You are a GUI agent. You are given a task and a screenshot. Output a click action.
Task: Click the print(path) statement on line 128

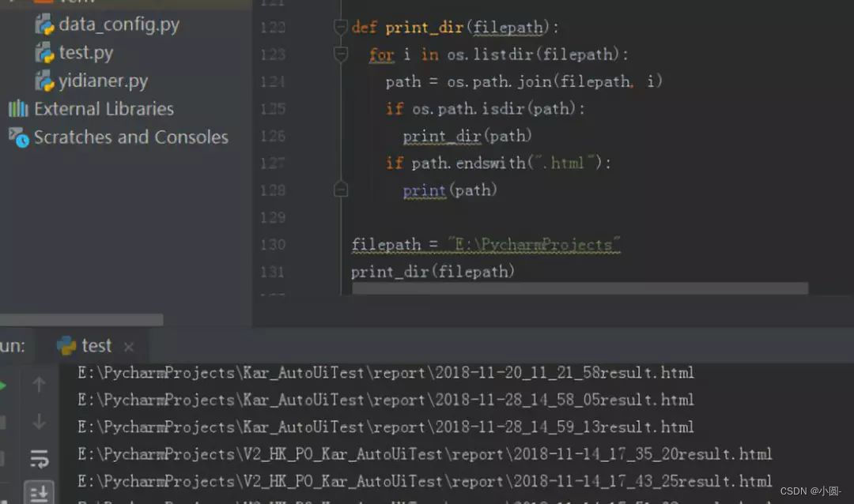[450, 190]
